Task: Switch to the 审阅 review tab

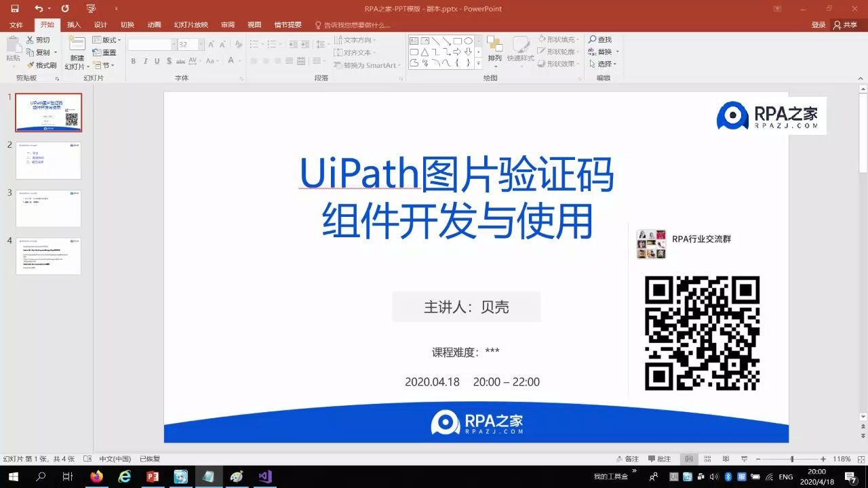Action: (228, 25)
